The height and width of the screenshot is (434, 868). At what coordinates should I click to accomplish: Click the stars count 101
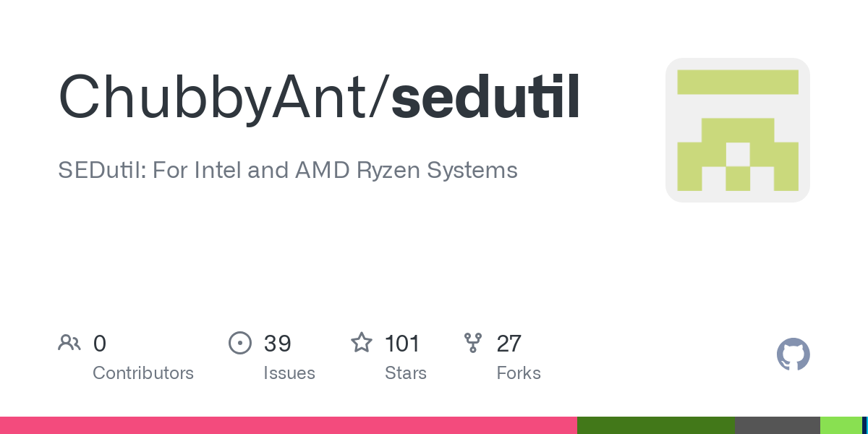click(402, 344)
